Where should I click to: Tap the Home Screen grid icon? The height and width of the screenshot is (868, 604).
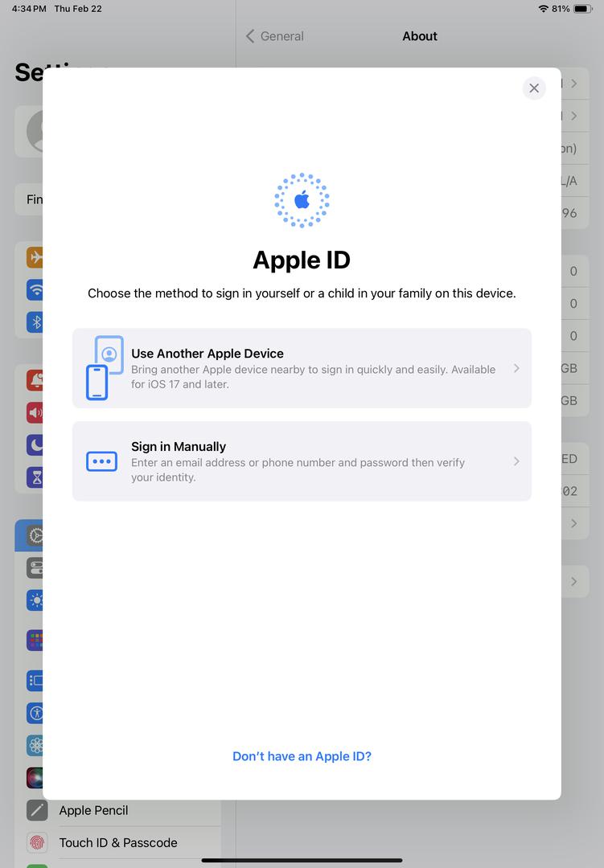(x=35, y=641)
